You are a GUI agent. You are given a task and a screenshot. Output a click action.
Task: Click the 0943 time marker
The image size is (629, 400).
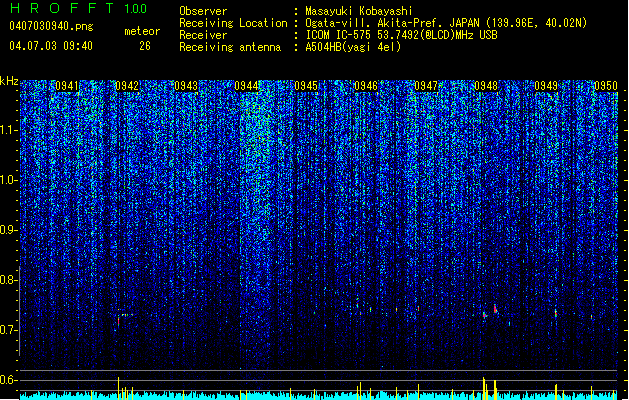click(186, 86)
